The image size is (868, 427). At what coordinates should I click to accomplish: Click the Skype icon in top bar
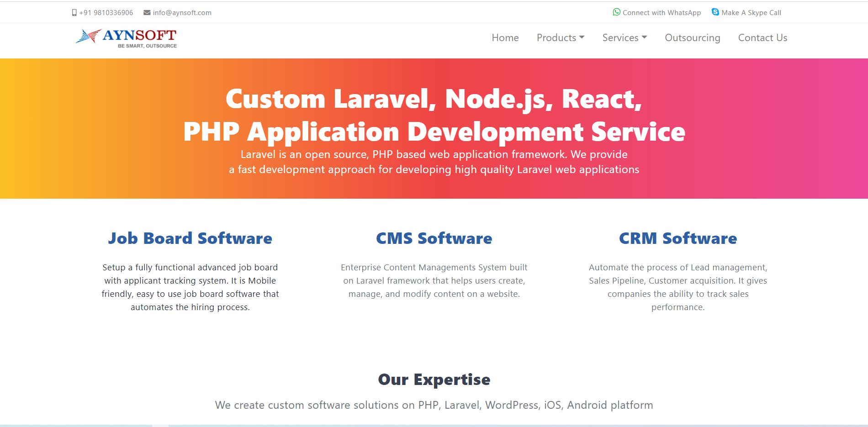click(x=715, y=12)
